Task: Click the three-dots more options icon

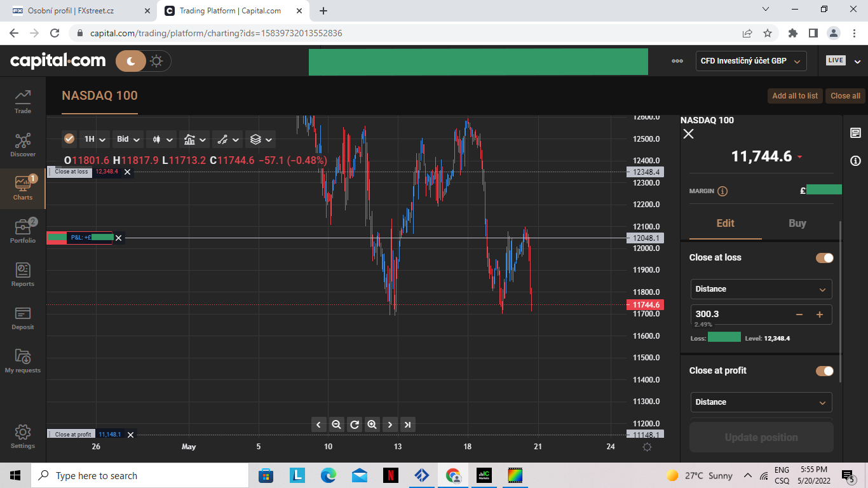Action: tap(677, 61)
